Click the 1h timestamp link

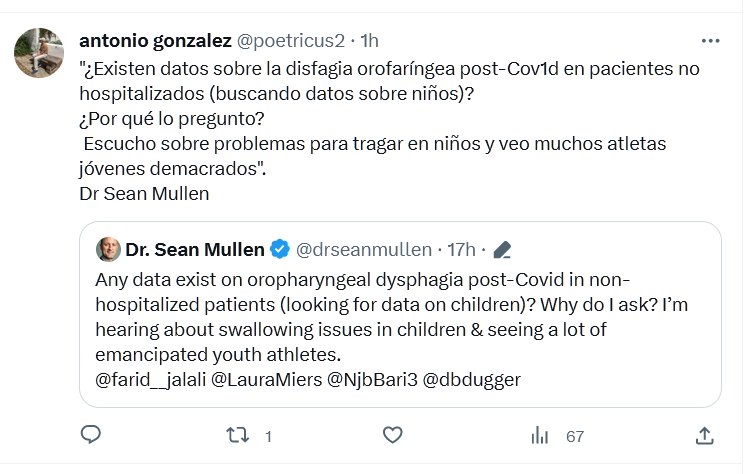click(370, 41)
